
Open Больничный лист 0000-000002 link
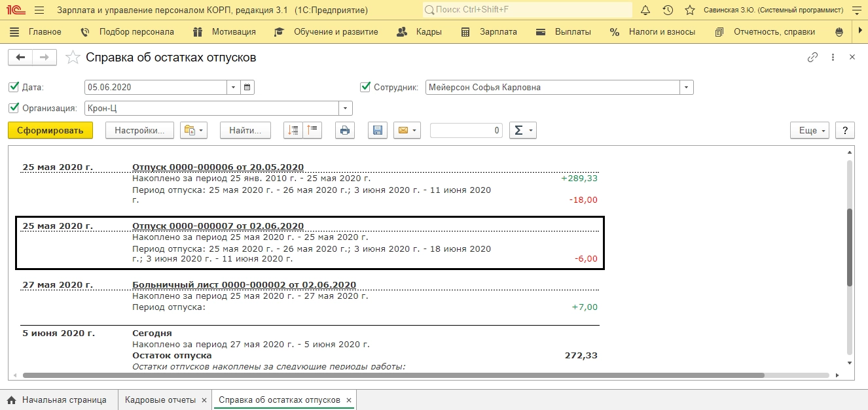(244, 284)
